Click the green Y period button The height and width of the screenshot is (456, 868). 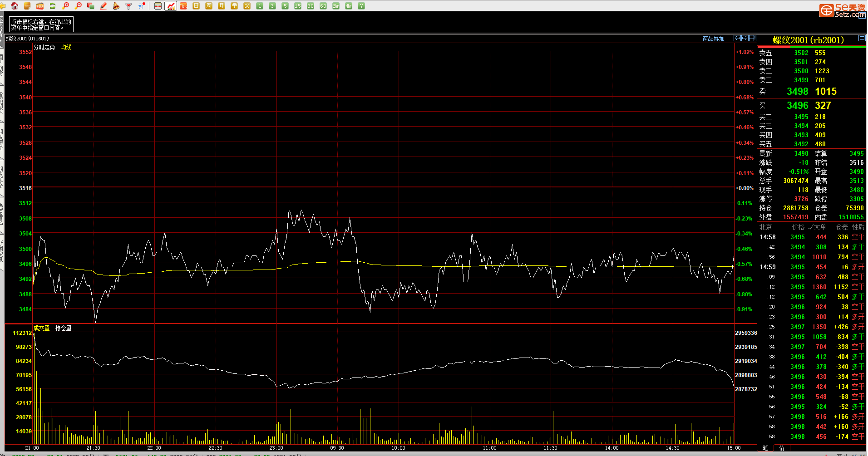point(361,6)
